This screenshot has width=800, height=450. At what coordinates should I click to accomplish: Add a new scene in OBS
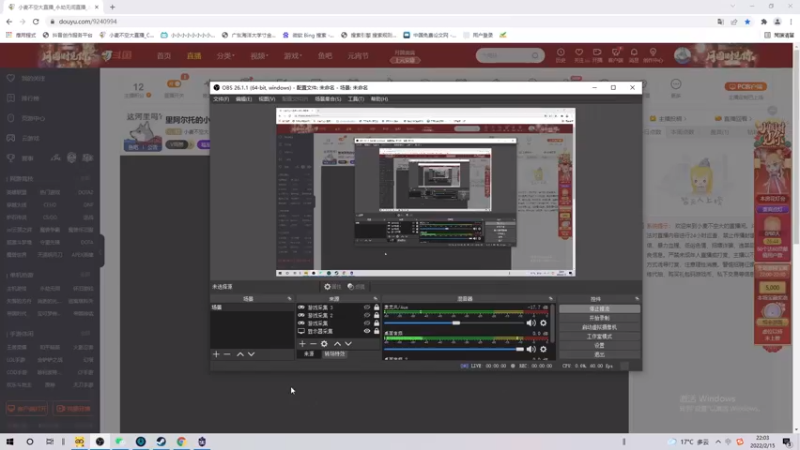click(216, 354)
